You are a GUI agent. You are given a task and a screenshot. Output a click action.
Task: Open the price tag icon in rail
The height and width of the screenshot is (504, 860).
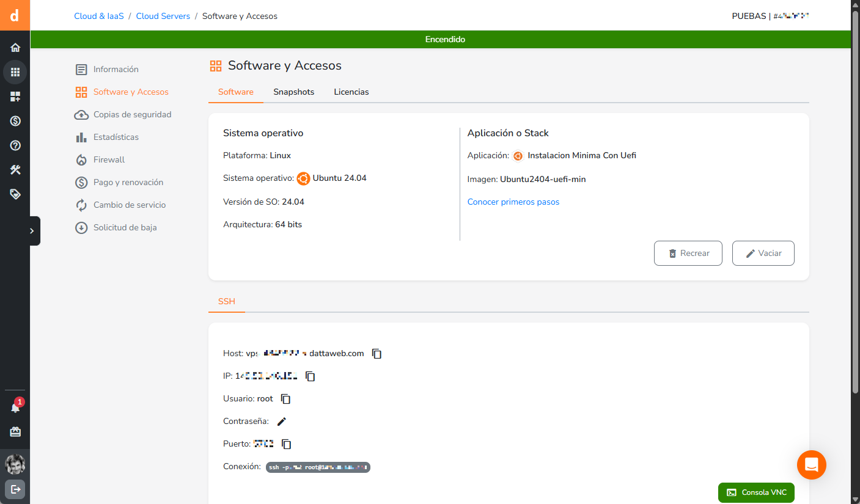(x=15, y=194)
